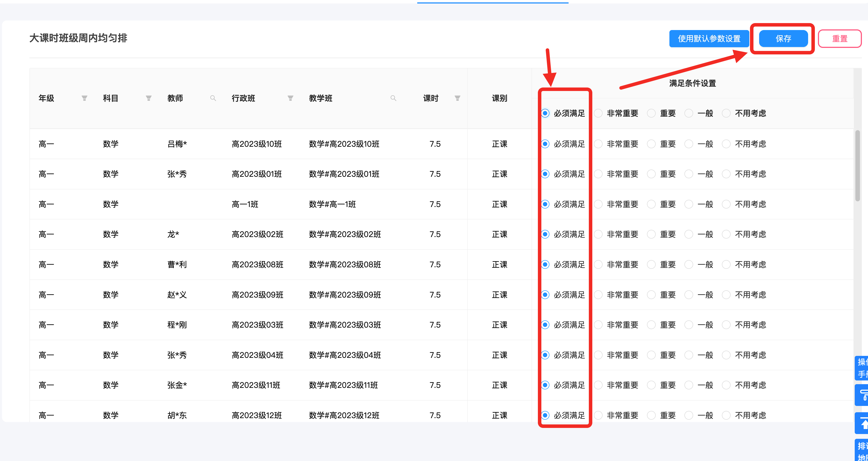Image resolution: width=868 pixels, height=461 pixels.
Task: Click 正课 in the 高2023级04班 row
Action: point(499,355)
